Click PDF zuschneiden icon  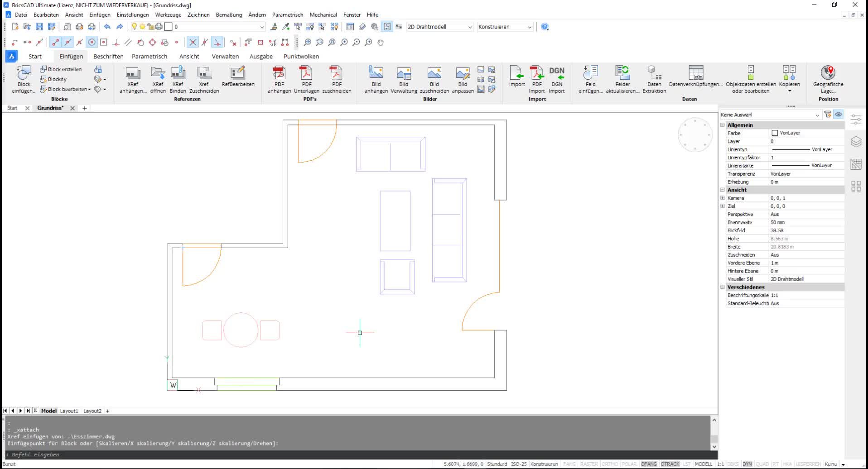pyautogui.click(x=337, y=73)
